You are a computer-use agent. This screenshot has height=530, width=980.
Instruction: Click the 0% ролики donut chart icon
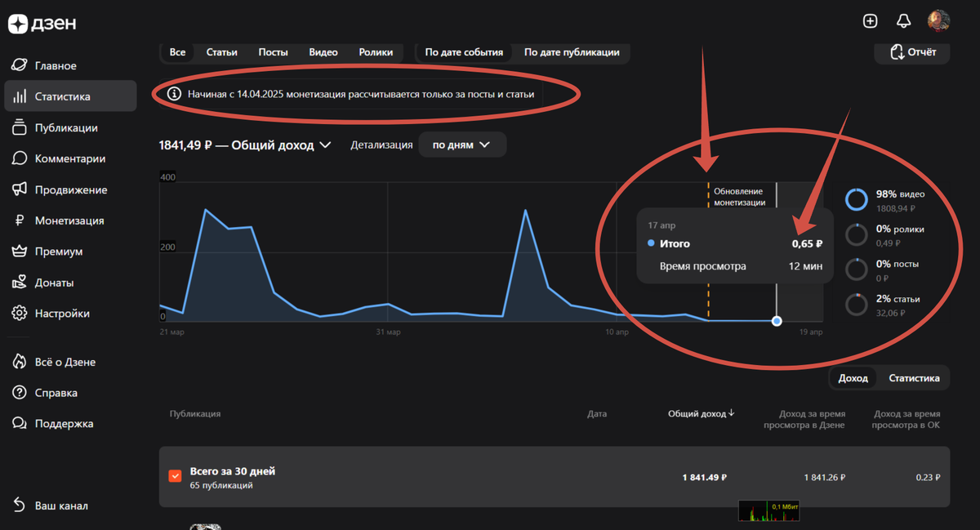856,234
